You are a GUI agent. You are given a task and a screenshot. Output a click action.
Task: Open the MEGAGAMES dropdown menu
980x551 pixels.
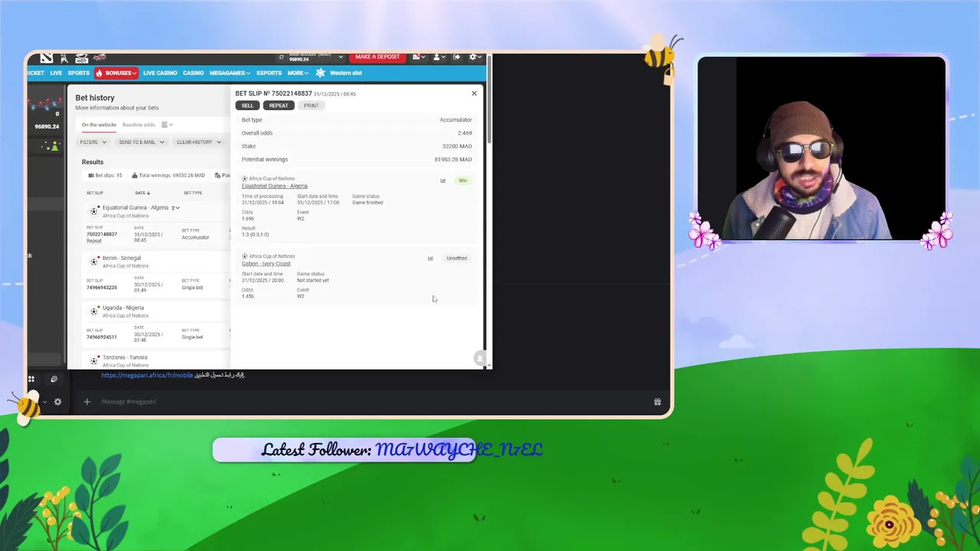click(x=230, y=73)
